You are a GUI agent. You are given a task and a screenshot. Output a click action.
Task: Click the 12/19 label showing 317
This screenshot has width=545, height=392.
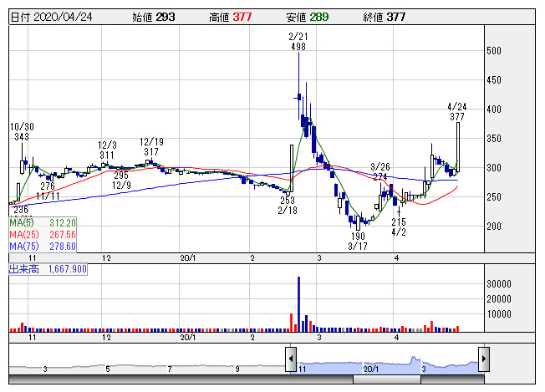150,147
